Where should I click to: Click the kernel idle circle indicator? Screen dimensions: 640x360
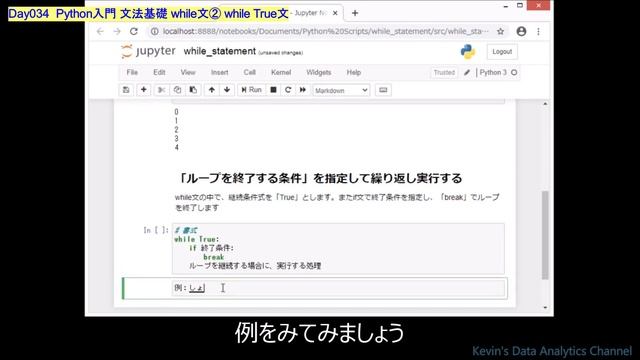click(x=514, y=72)
